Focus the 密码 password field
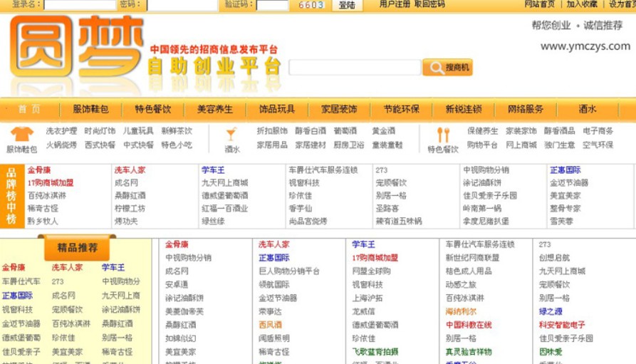Image resolution: width=636 pixels, height=364 pixels. point(182,5)
